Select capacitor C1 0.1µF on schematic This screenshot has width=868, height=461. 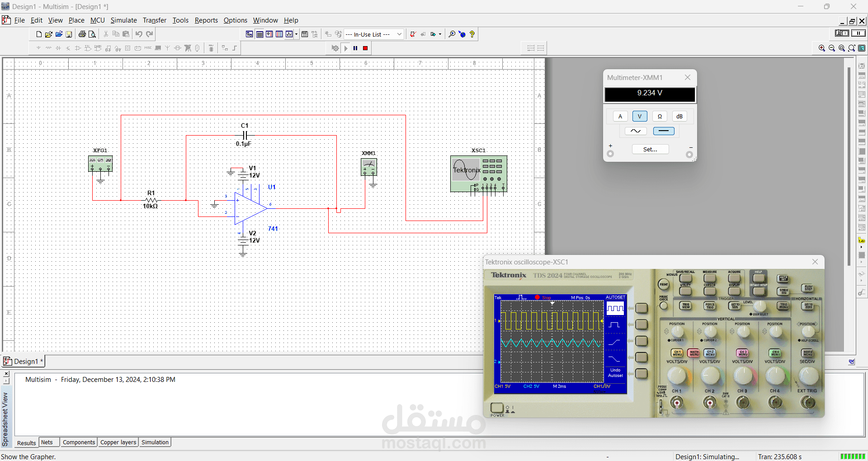pyautogui.click(x=245, y=135)
